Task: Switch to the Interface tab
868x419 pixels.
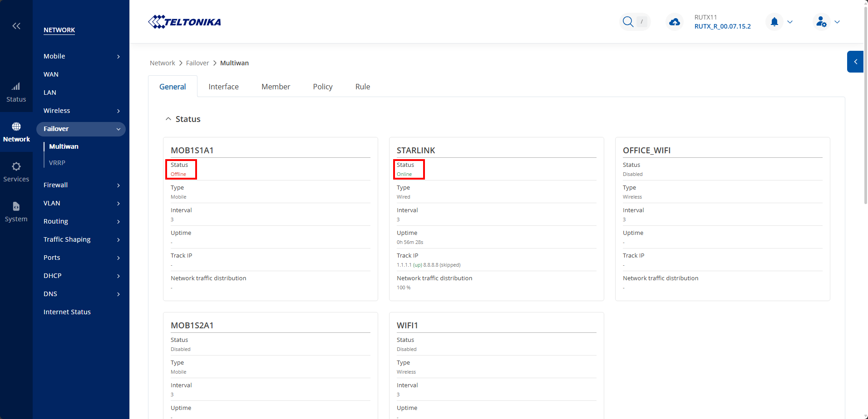Action: [x=223, y=87]
